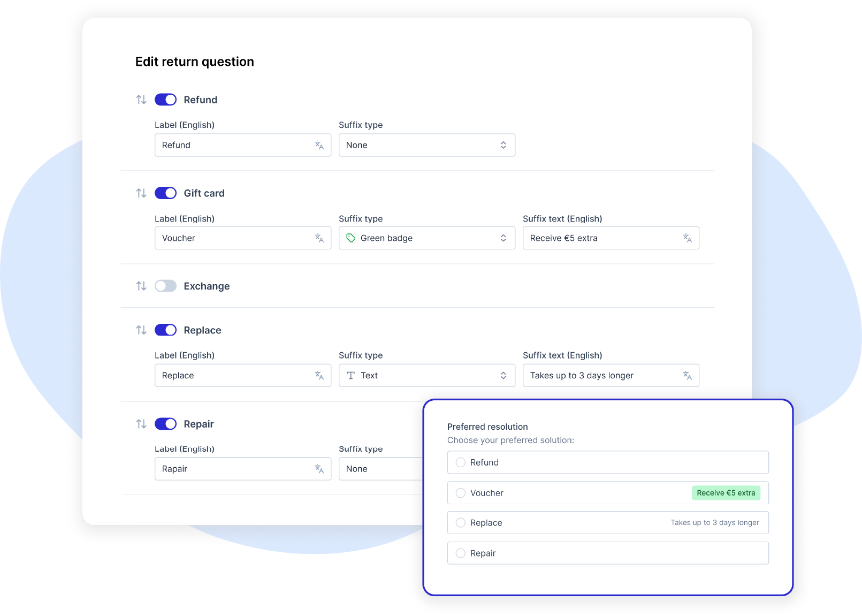Click the Refund label input field

243,145
